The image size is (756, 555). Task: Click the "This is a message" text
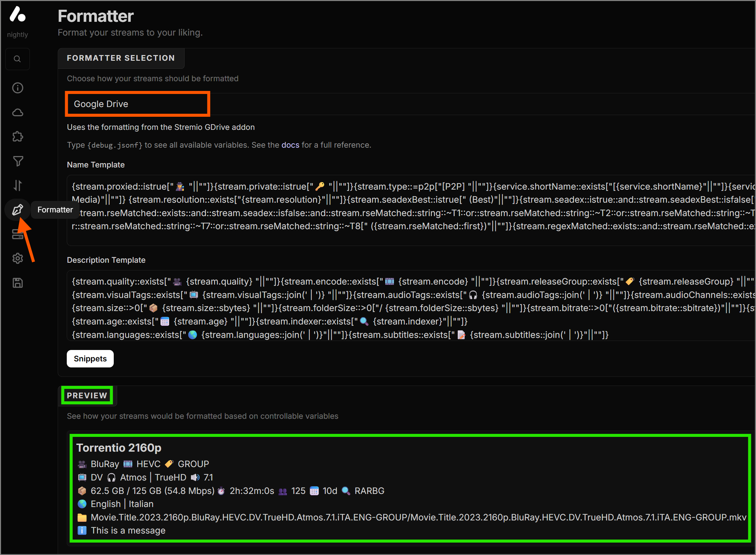point(128,531)
